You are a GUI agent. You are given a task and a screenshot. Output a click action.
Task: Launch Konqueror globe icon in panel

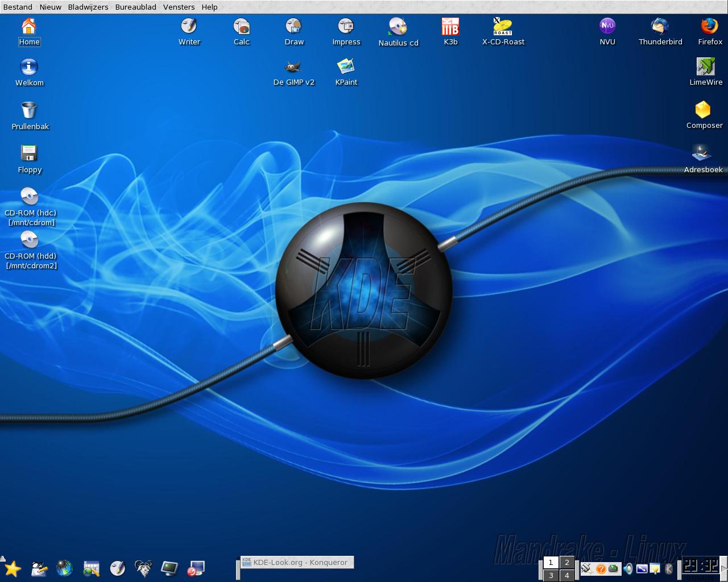(x=65, y=568)
